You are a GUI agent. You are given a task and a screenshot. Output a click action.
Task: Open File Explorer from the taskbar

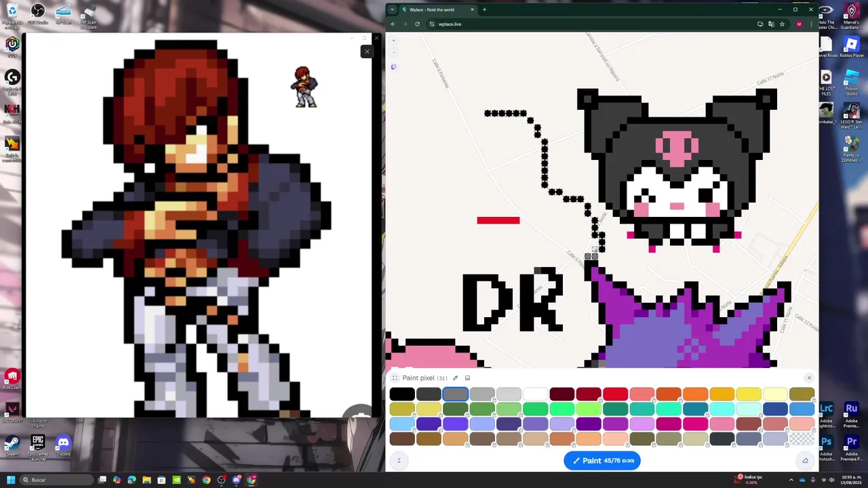coord(146,480)
